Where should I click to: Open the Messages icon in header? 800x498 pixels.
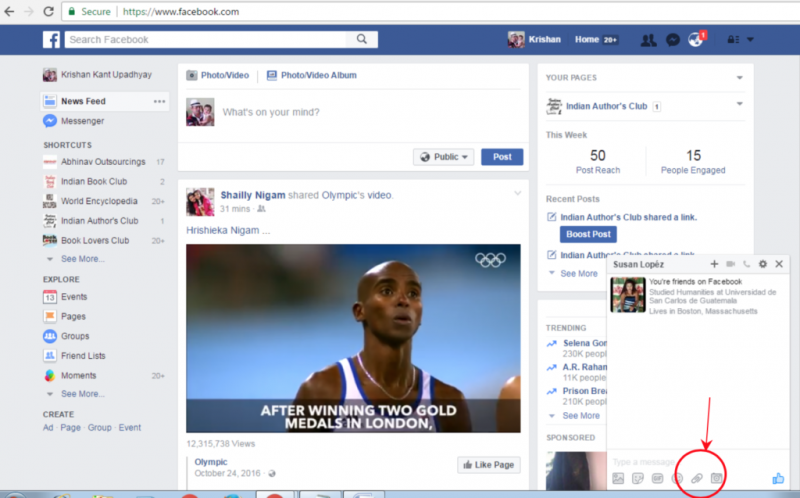click(x=673, y=40)
